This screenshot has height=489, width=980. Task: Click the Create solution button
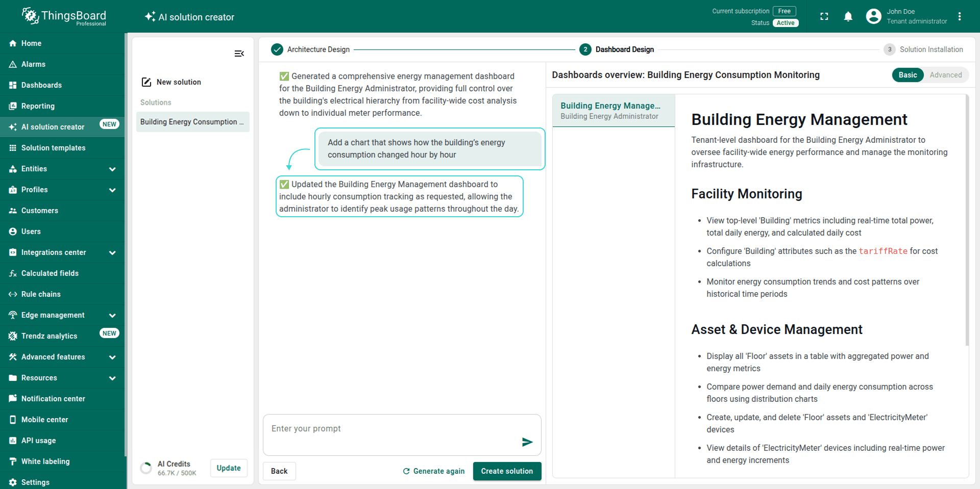506,471
